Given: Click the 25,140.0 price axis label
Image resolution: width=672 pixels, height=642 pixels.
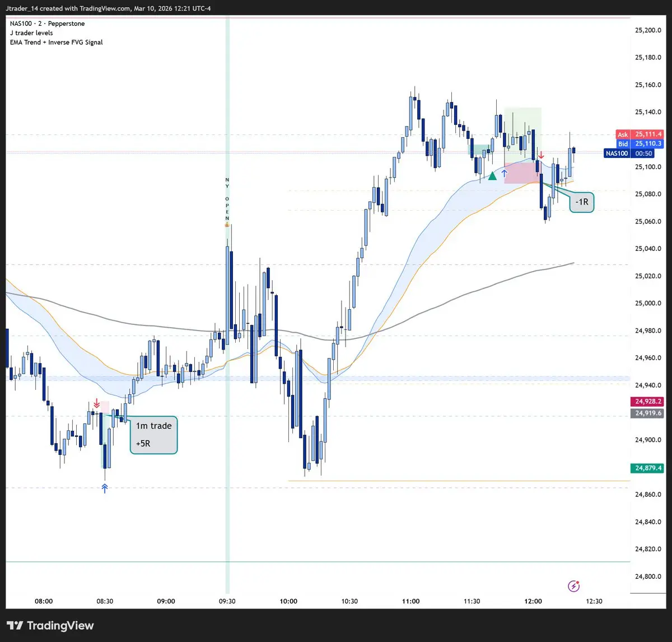Looking at the screenshot, I should [648, 112].
